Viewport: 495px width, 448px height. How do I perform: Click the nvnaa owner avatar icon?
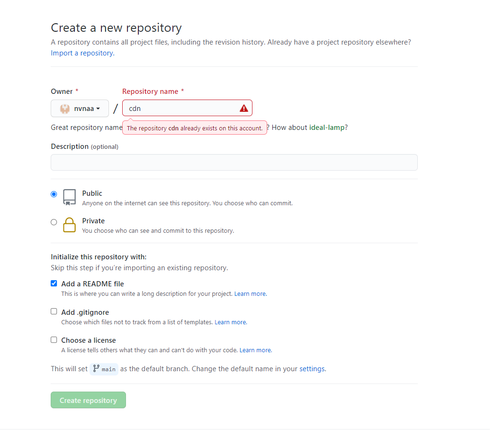point(65,109)
